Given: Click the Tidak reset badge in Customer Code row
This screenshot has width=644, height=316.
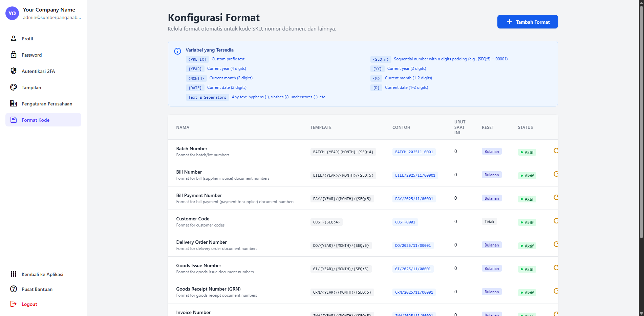Looking at the screenshot, I should (489, 222).
